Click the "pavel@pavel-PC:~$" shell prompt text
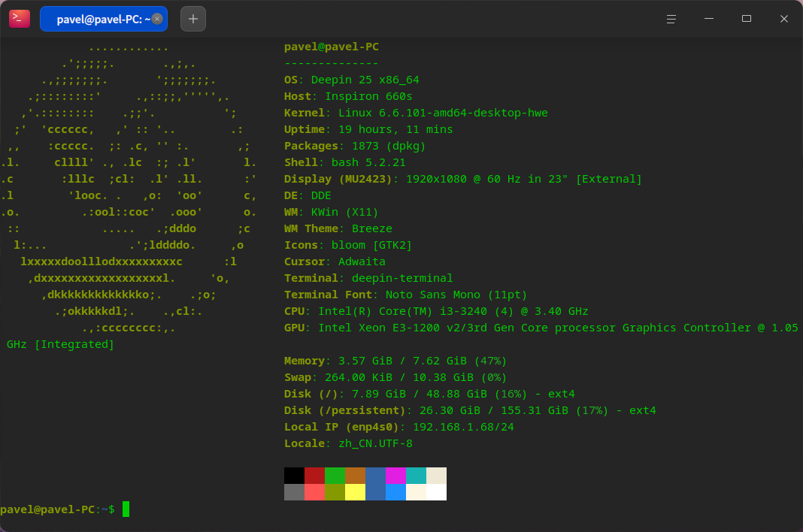 click(57, 509)
